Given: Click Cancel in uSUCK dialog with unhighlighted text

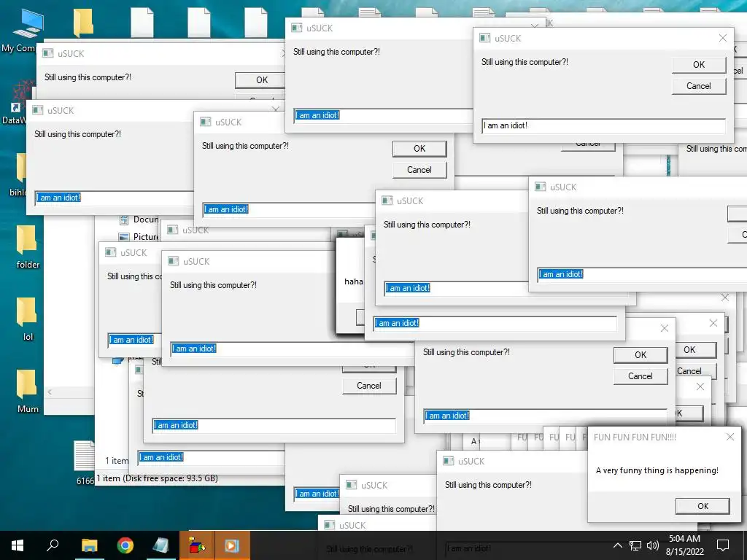Looking at the screenshot, I should point(699,86).
